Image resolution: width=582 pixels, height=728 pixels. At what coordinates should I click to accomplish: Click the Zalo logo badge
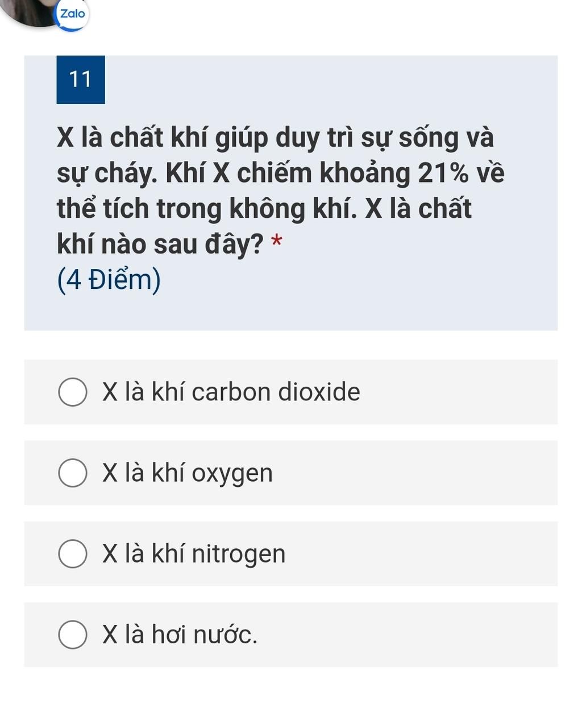(x=72, y=14)
